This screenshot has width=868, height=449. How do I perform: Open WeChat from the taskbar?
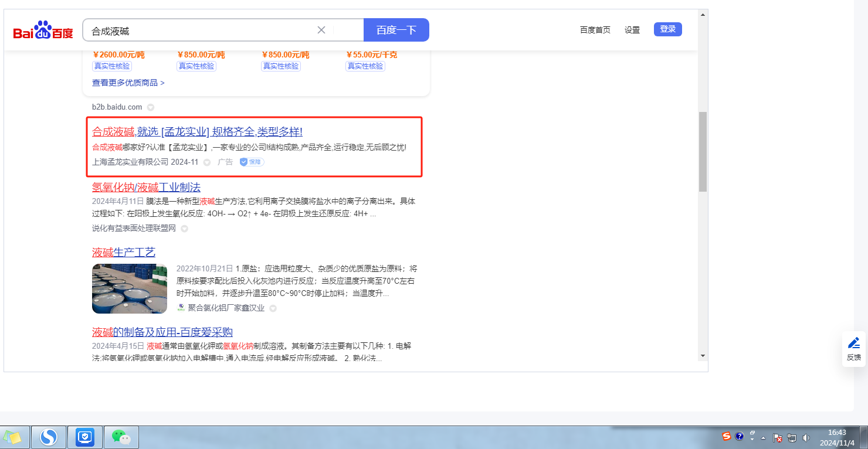coord(121,437)
